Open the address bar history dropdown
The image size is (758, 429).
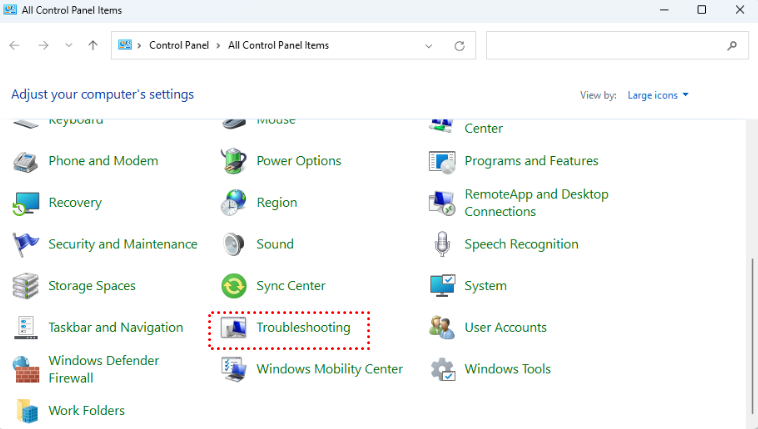pos(429,46)
